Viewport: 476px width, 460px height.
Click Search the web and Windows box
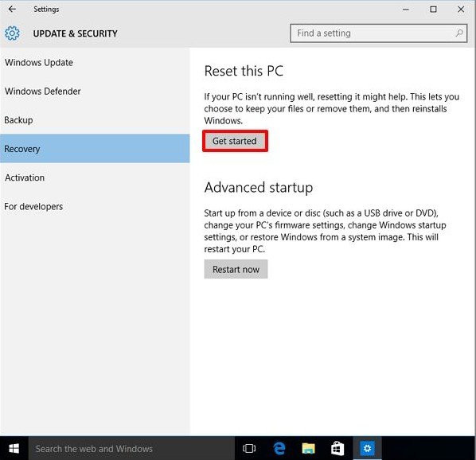[x=131, y=448]
